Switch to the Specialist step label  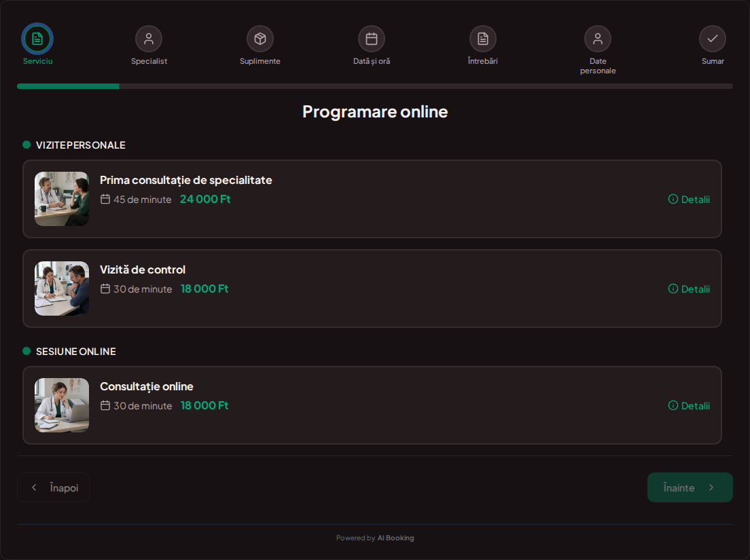tap(149, 61)
